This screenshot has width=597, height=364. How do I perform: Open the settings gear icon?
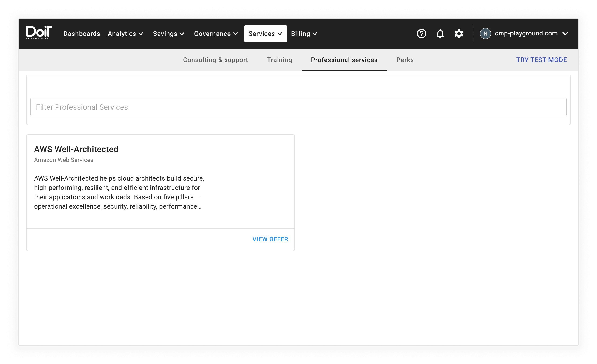(459, 34)
